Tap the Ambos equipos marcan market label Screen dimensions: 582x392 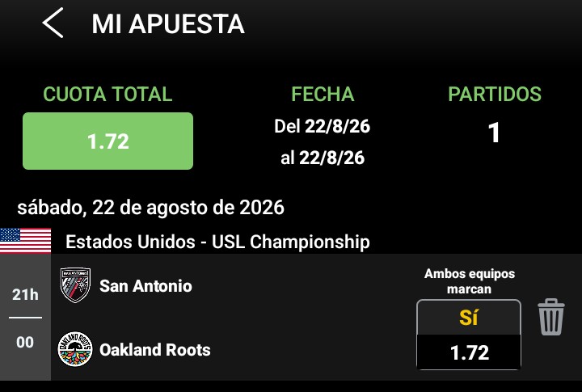click(x=469, y=281)
